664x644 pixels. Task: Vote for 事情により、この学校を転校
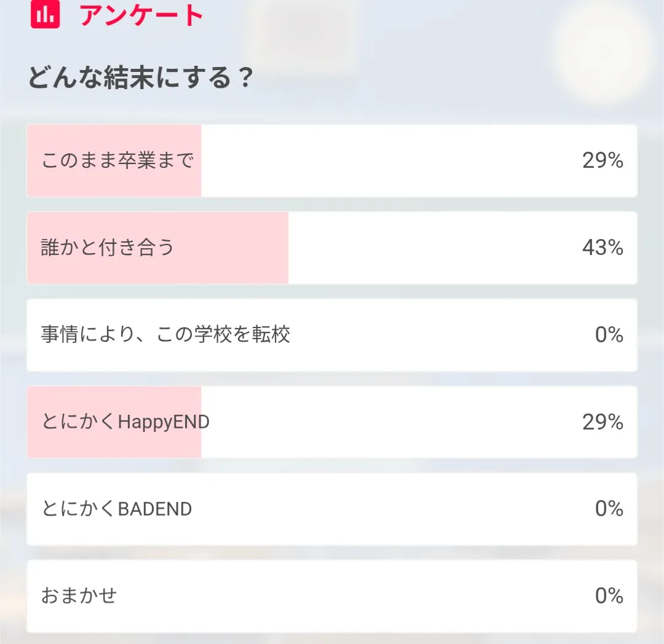click(x=165, y=335)
